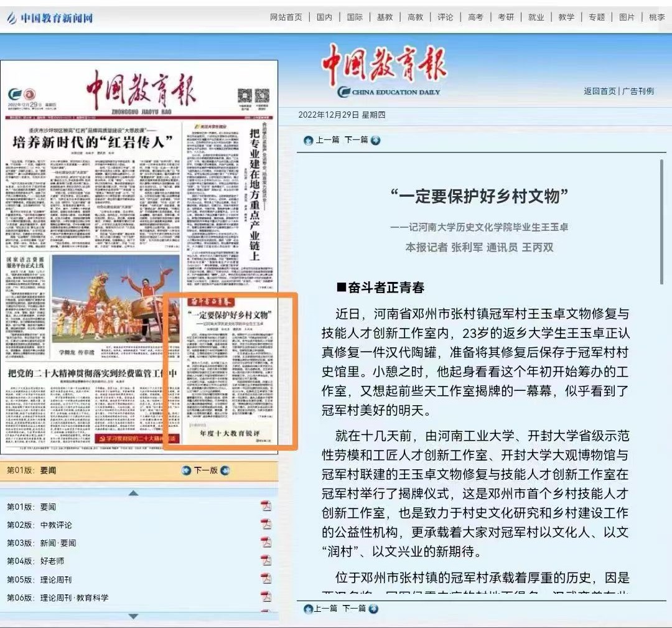The width and height of the screenshot is (672, 628).
Task: Open PDF icon for 第01版 要闻
Action: 266,506
